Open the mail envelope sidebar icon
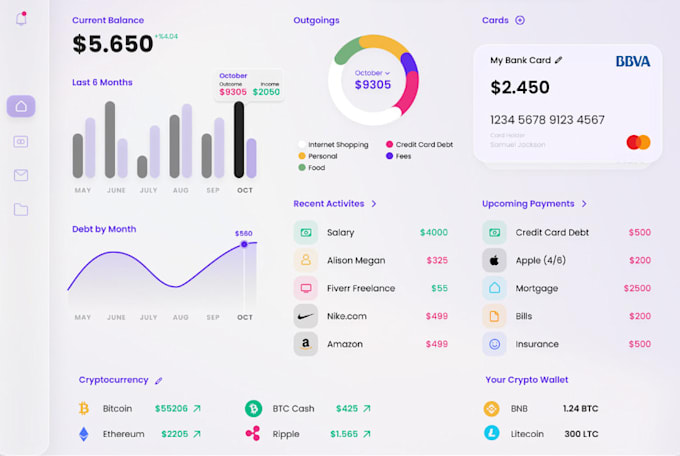This screenshot has width=680, height=456. coord(21,175)
